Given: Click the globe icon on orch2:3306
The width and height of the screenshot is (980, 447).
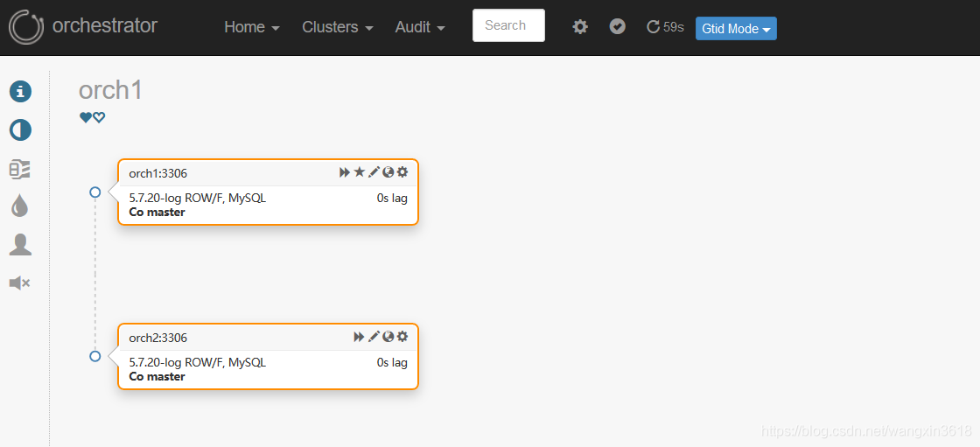Looking at the screenshot, I should [388, 337].
